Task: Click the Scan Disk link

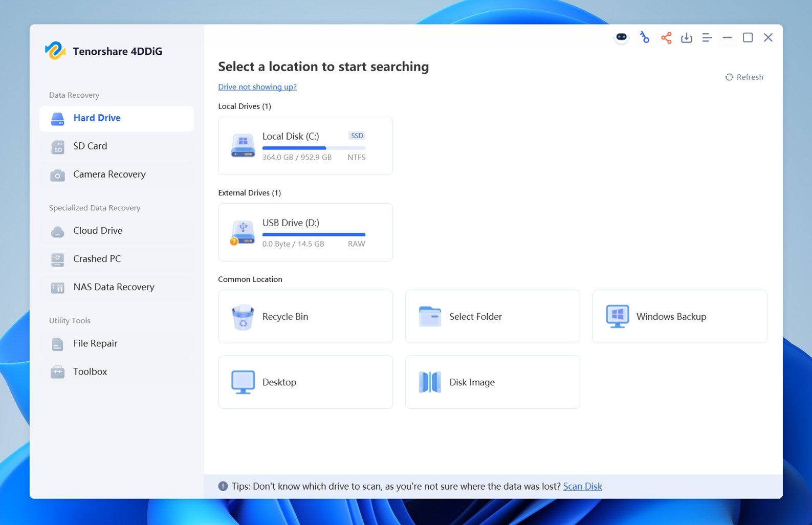Action: (582, 486)
